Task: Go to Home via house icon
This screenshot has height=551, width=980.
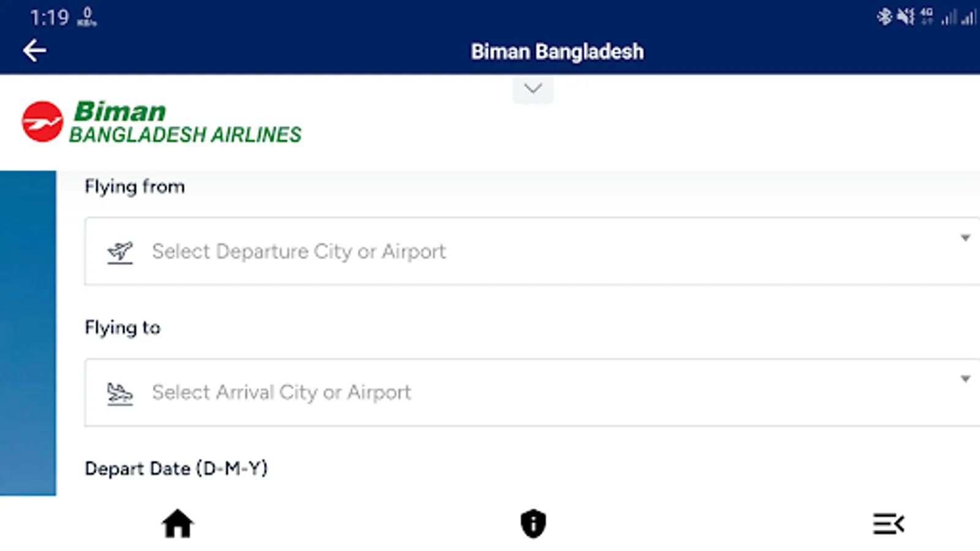Action: point(178,524)
